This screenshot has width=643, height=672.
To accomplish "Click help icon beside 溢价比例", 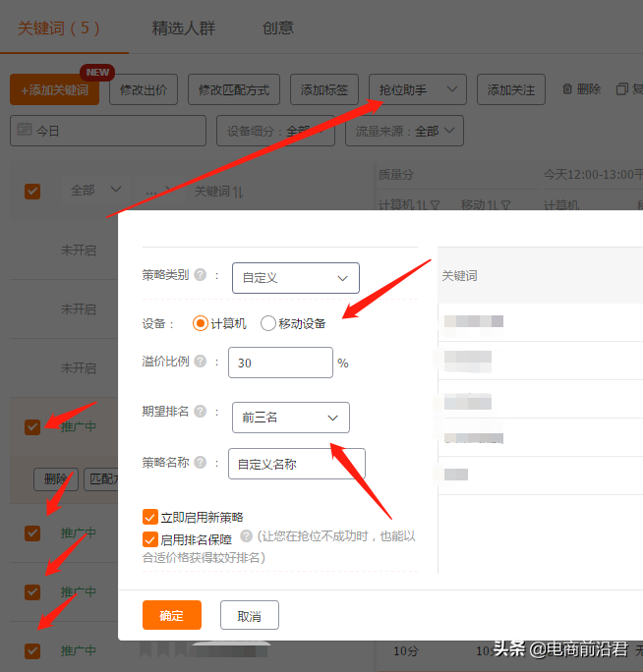I will pos(200,362).
